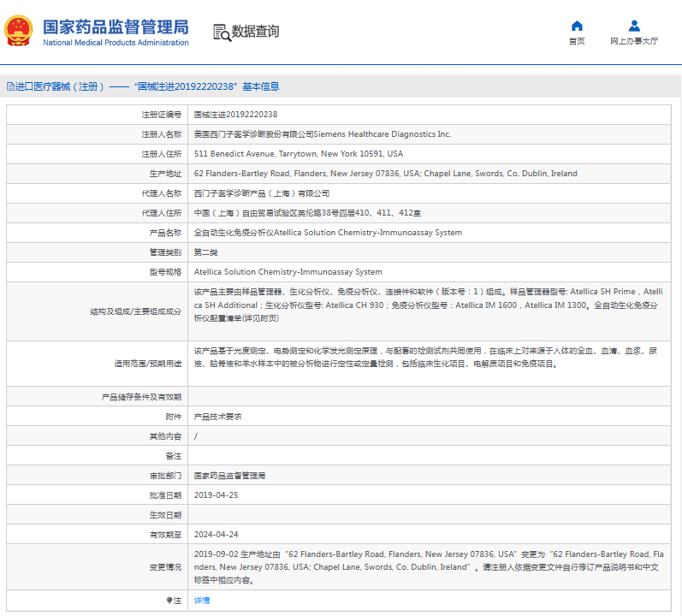Click the 其他内容 label
682x616 pixels.
click(x=165, y=436)
